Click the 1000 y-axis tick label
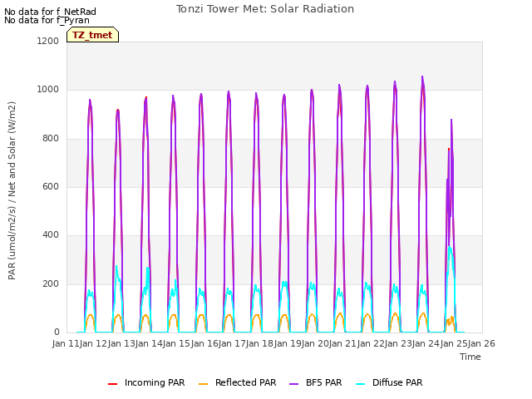Screen dimensions: 532x399 pos(48,90)
